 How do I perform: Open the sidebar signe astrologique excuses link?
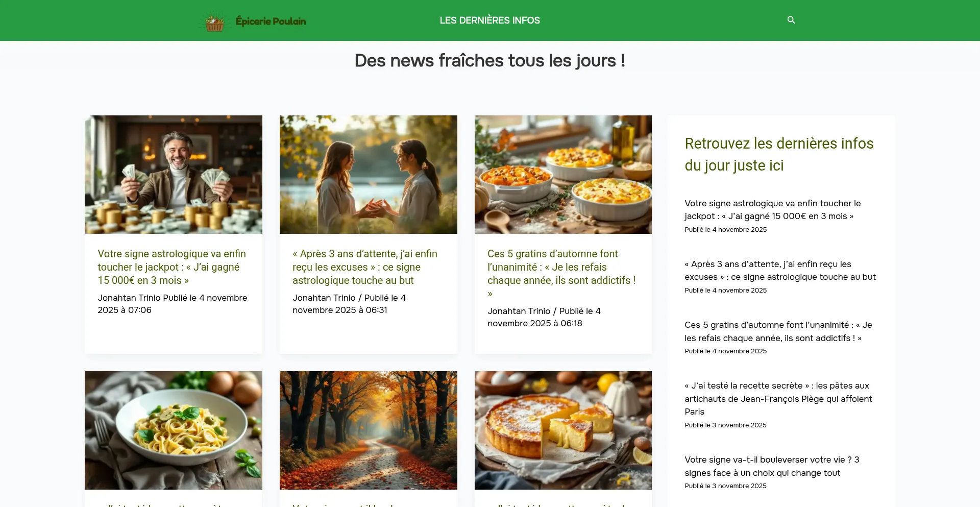click(780, 271)
